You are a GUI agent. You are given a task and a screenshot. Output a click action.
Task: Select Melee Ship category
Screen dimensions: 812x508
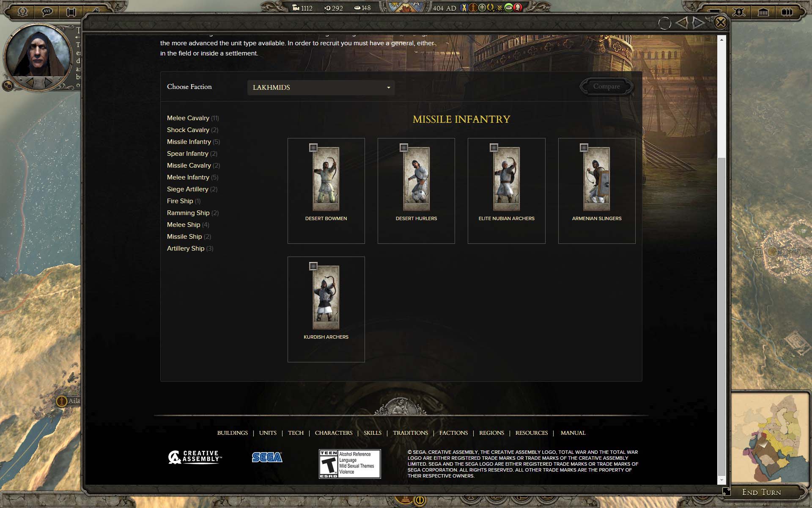pos(188,225)
